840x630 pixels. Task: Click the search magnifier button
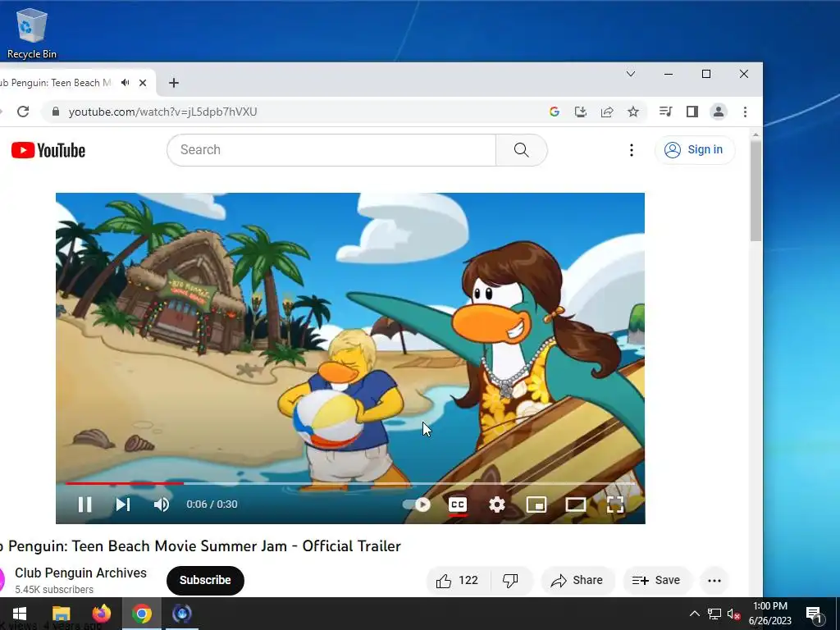(521, 150)
